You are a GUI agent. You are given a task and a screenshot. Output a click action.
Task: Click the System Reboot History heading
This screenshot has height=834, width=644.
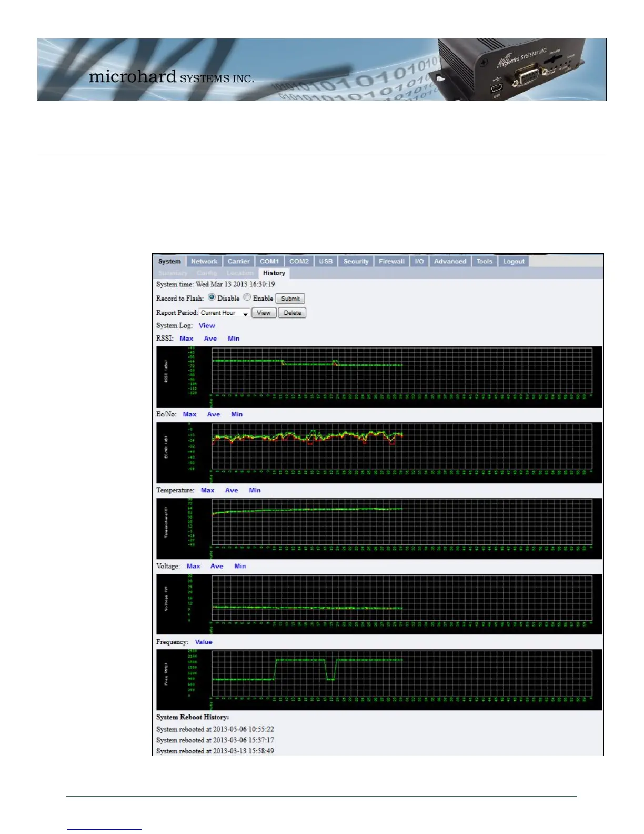point(193,717)
